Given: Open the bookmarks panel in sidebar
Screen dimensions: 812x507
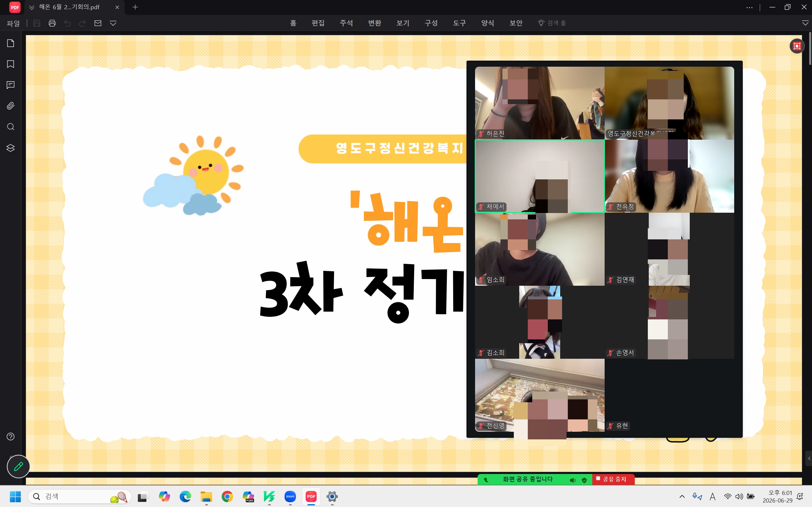Looking at the screenshot, I should click(10, 64).
